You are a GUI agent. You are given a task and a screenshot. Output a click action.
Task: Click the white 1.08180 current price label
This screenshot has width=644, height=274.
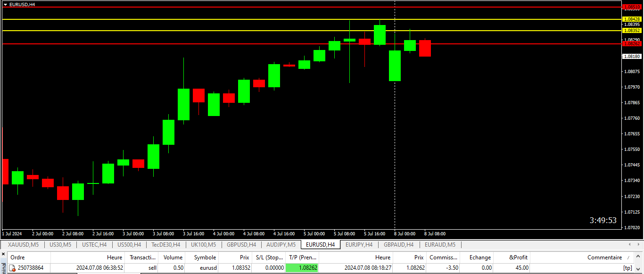click(x=632, y=56)
